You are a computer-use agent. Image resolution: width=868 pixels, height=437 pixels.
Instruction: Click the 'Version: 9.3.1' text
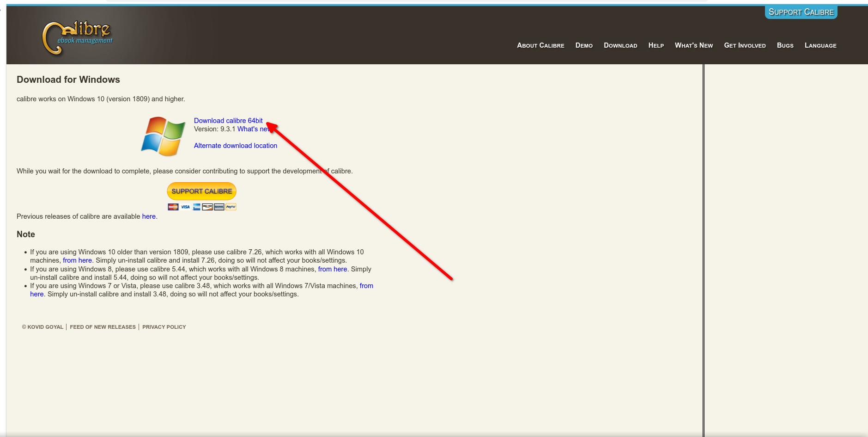215,129
